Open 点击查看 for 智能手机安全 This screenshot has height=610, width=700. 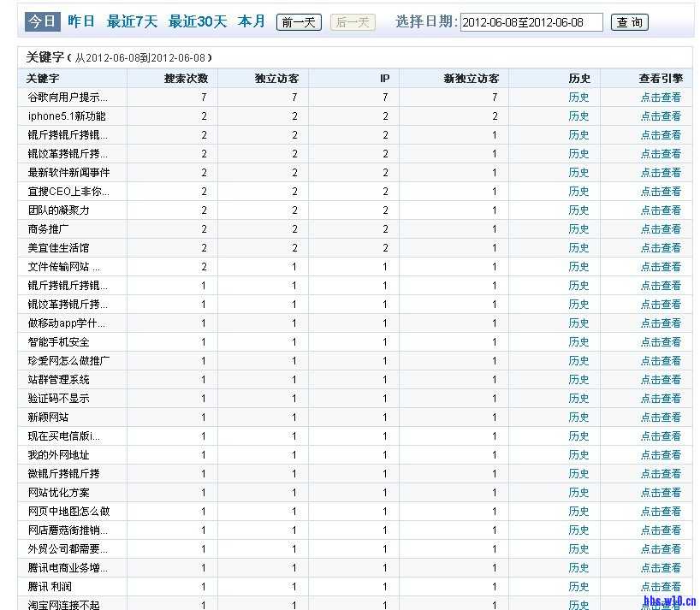point(660,341)
